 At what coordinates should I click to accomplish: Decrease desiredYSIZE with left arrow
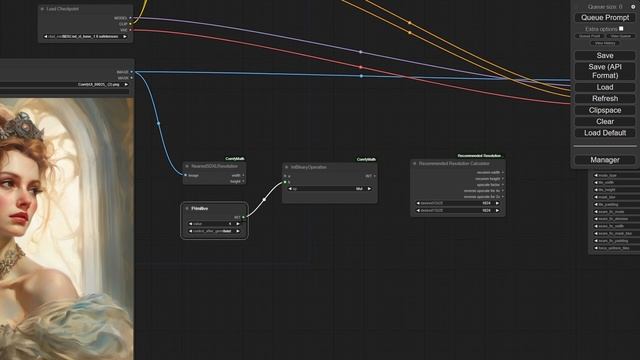click(418, 211)
